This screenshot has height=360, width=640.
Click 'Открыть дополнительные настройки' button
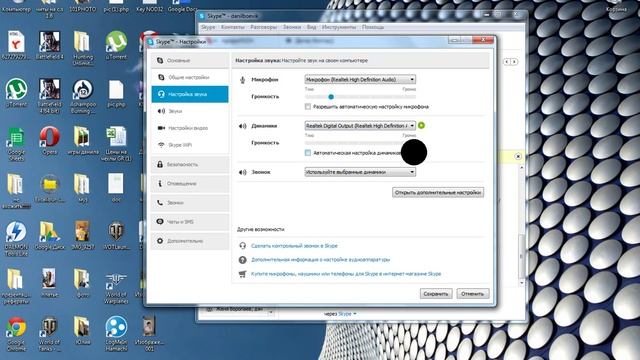(438, 192)
